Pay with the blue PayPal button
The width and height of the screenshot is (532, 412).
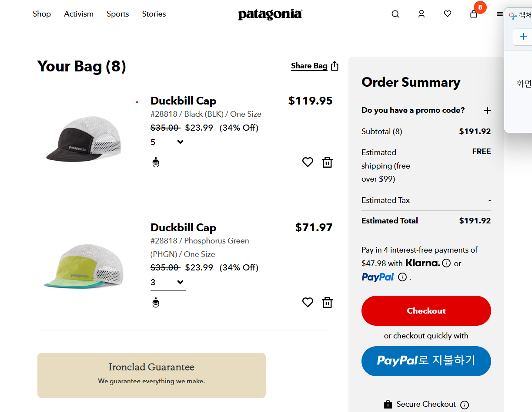[426, 361]
